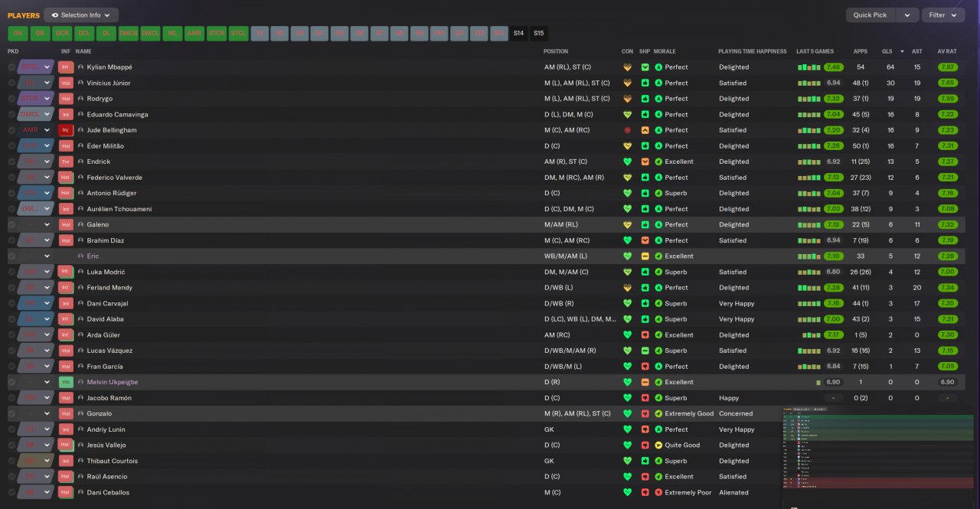
Task: Open the Filter dropdown
Action: click(943, 15)
